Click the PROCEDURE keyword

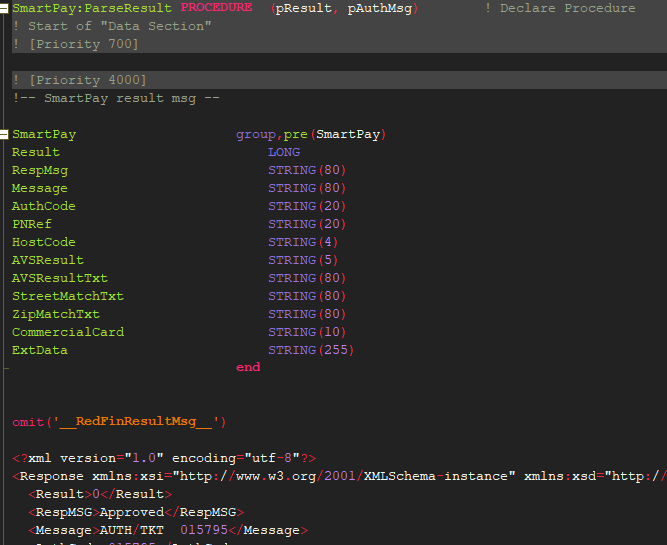click(x=216, y=8)
